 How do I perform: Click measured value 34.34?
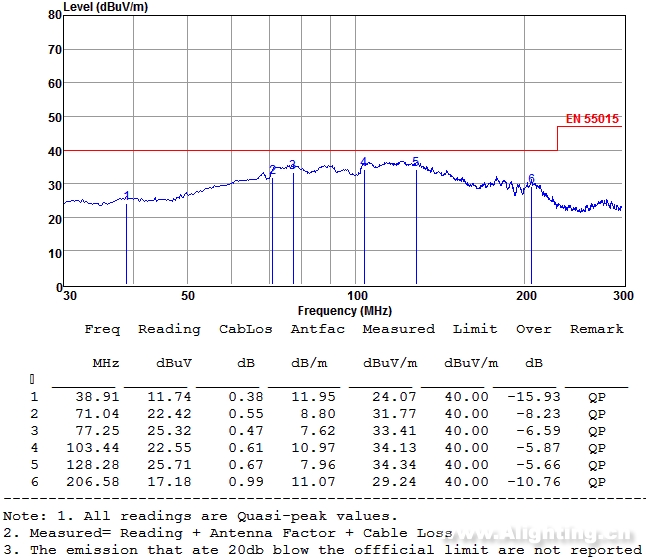point(394,465)
